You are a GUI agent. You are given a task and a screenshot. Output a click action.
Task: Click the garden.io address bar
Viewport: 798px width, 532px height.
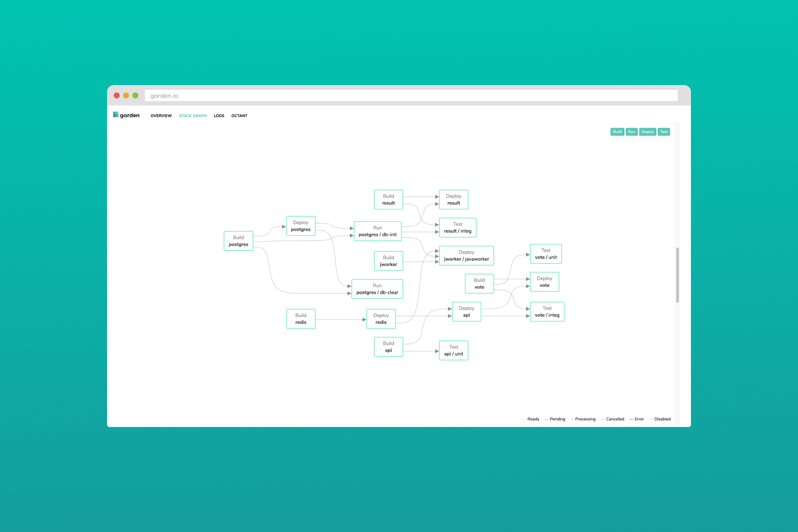click(x=305, y=95)
